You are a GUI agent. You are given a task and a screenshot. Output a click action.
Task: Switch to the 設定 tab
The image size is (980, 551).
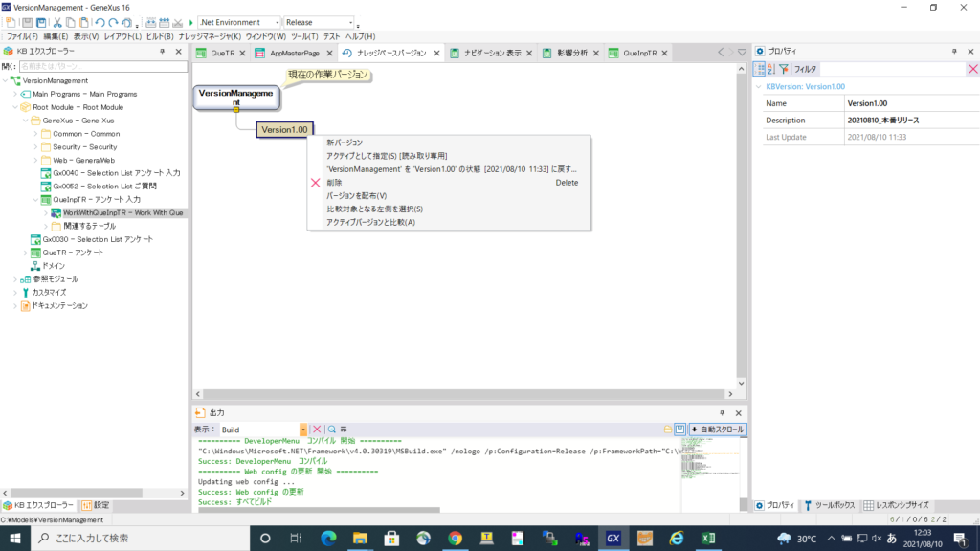click(x=96, y=505)
